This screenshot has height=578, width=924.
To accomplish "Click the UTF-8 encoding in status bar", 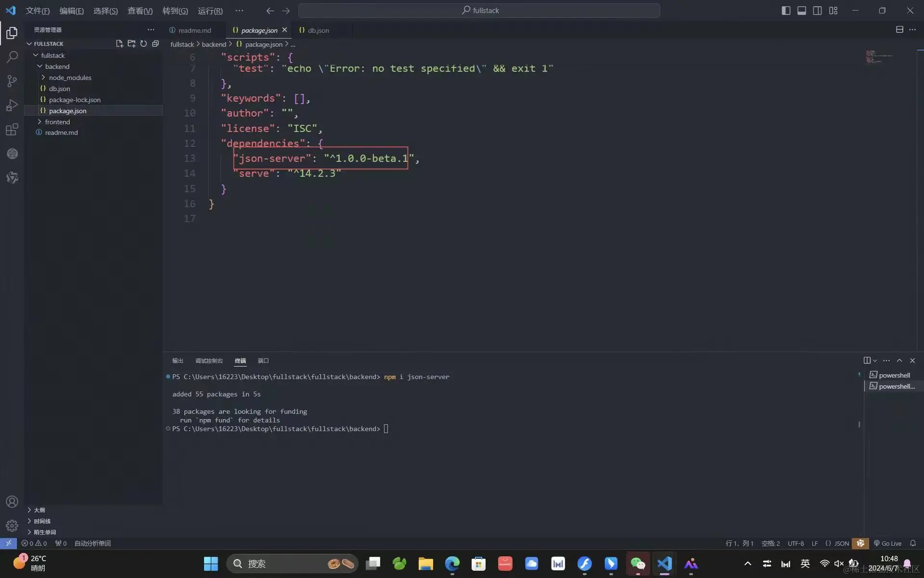I will (796, 543).
